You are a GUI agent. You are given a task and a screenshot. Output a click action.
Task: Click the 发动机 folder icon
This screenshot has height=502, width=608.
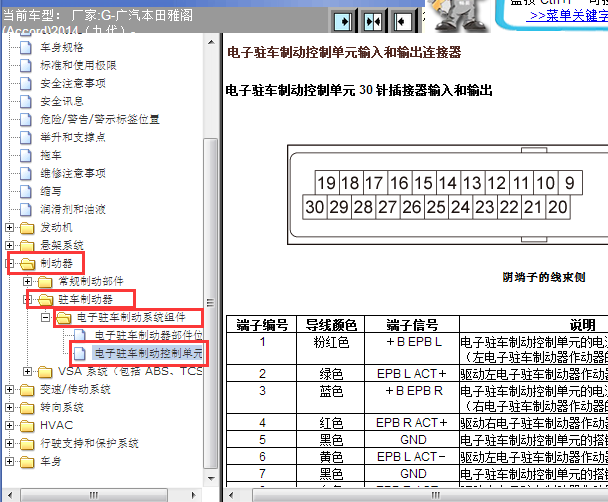[27, 228]
